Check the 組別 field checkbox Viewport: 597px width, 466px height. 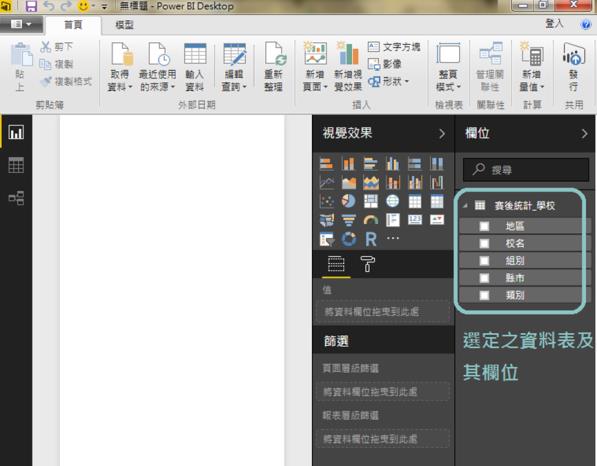(x=484, y=261)
